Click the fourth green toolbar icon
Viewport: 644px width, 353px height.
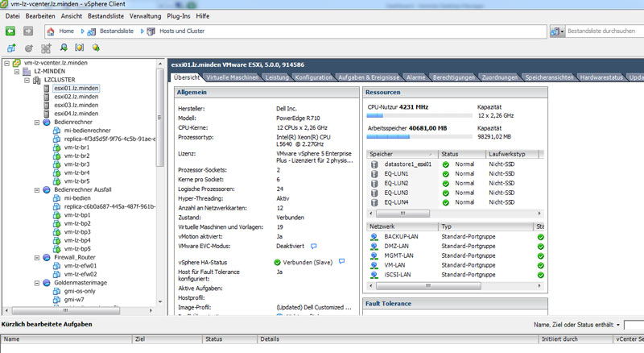click(64, 48)
